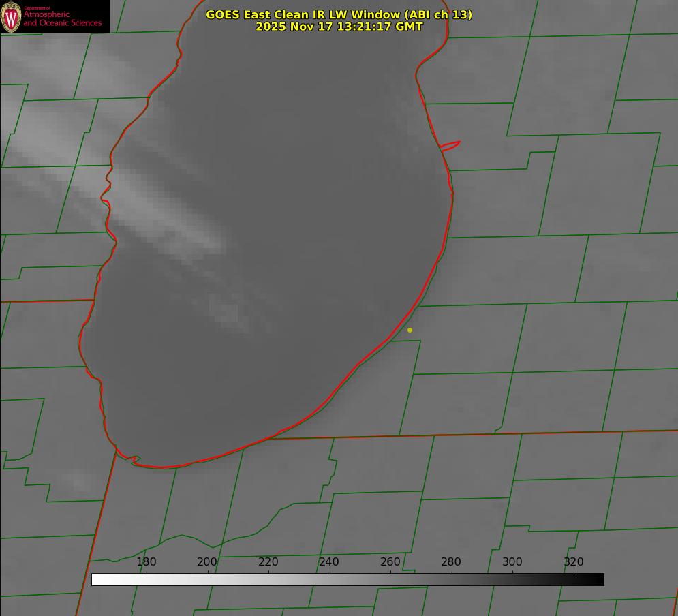Image resolution: width=678 pixels, height=616 pixels.
Task: Choose the 320 colorbar tick label
Action: (x=573, y=562)
